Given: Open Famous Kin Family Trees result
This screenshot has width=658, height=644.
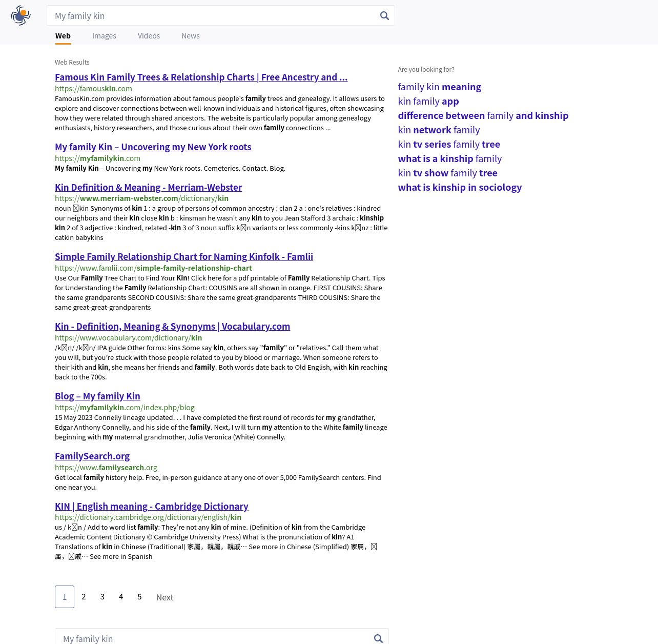Looking at the screenshot, I should point(201,77).
